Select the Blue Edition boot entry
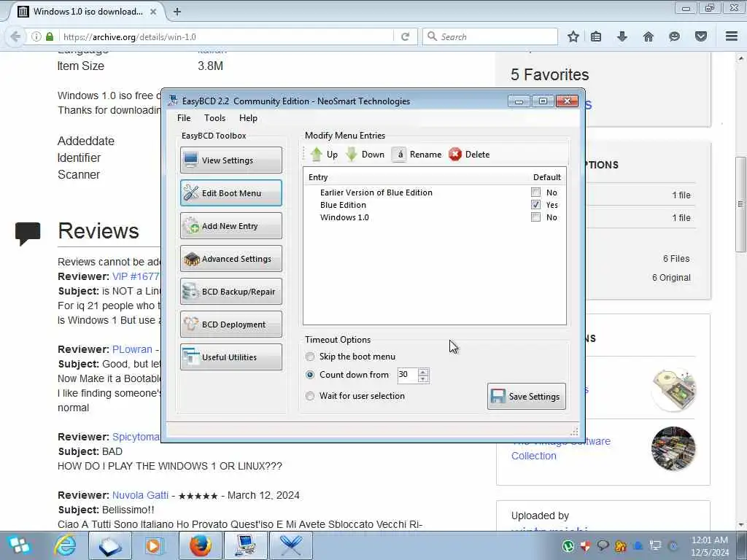The width and height of the screenshot is (747, 560). (x=343, y=205)
